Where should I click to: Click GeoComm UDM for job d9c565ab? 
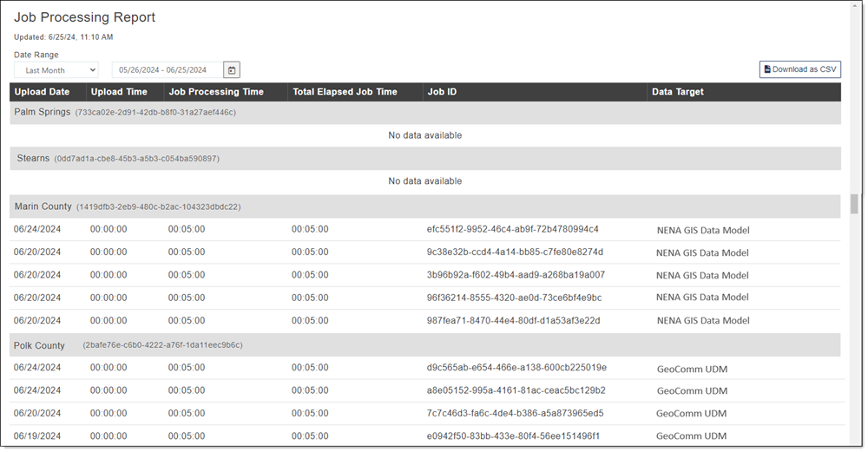tap(692, 369)
